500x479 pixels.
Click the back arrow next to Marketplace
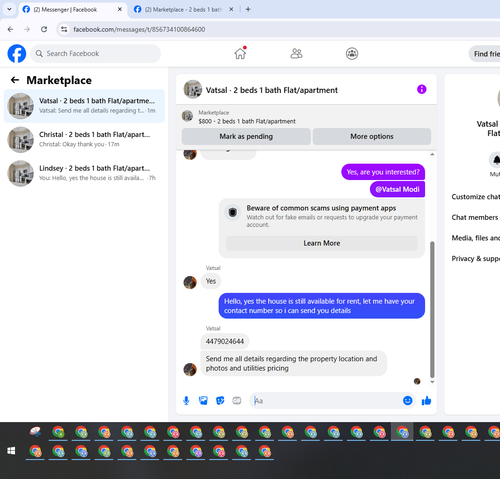(15, 80)
